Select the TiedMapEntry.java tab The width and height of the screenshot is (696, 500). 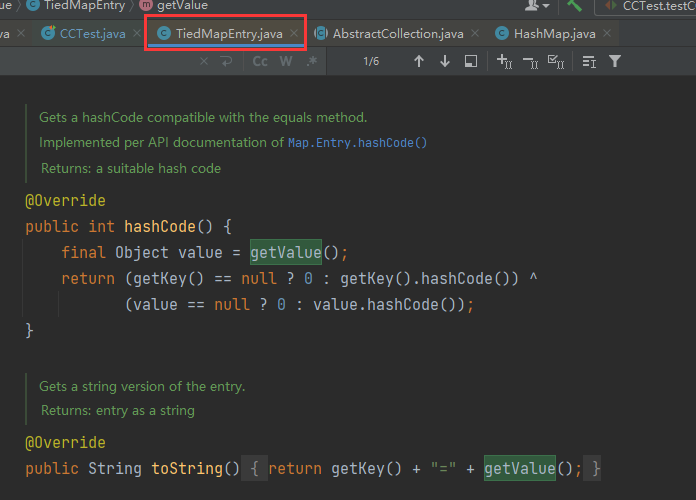tap(229, 34)
